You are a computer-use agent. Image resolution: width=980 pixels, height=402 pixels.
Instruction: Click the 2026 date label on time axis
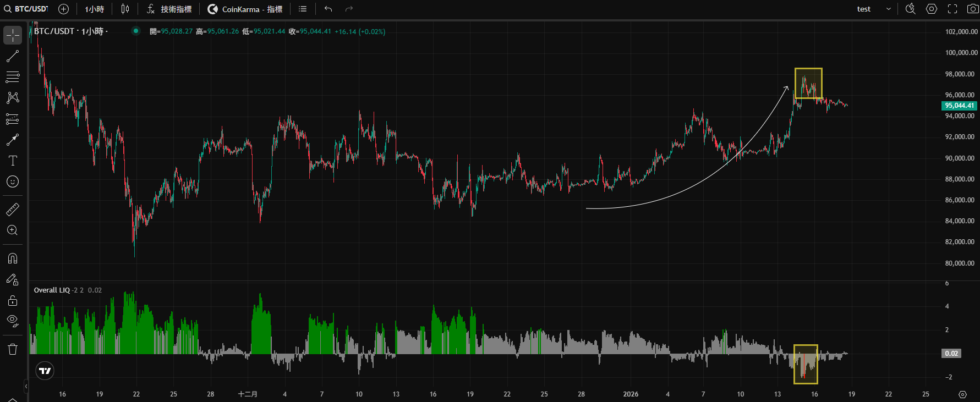tap(631, 394)
